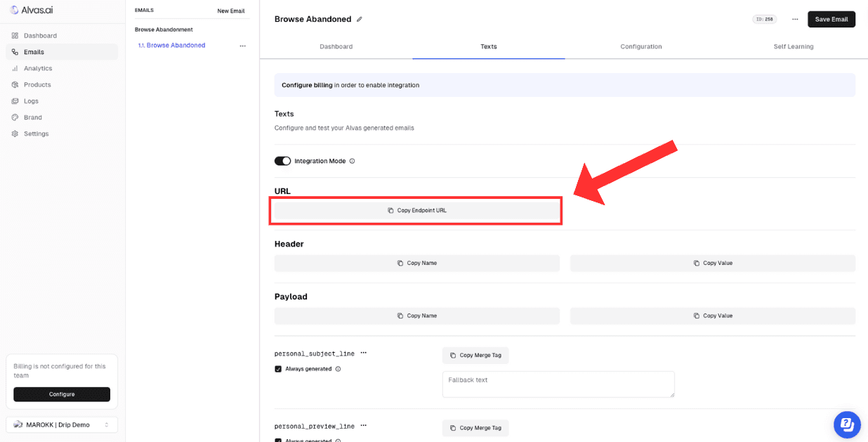
Task: Click the Fallback text input field
Action: [558, 384]
